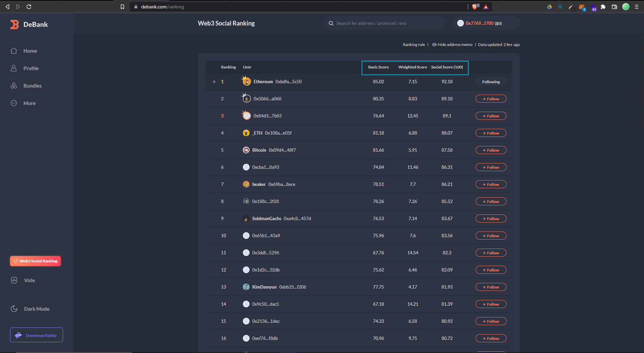Viewport: 644px width, 353px height.
Task: Go to Profile in sidebar menu
Action: point(31,68)
